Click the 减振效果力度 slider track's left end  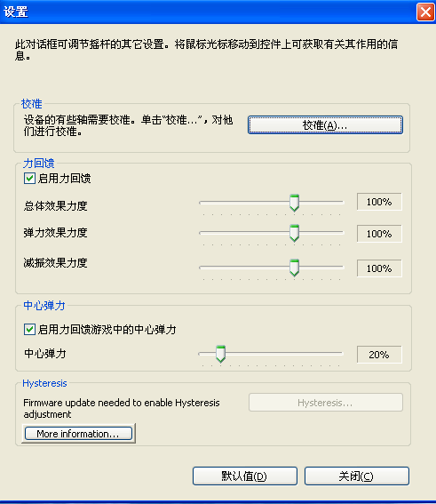202,268
